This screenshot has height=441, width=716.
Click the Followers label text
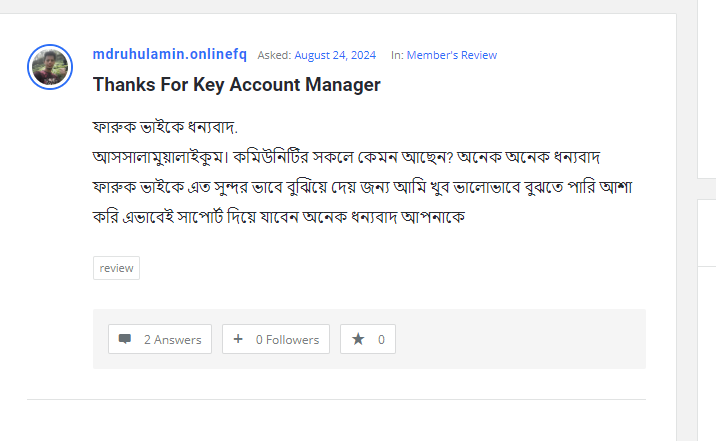[293, 339]
